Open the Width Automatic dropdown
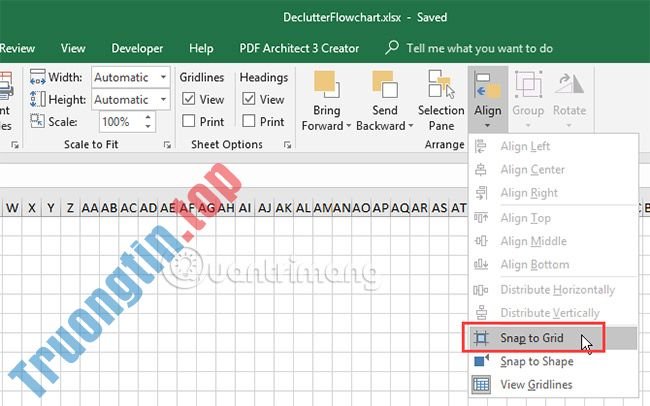Viewport: 650px width, 406px height. [x=163, y=77]
